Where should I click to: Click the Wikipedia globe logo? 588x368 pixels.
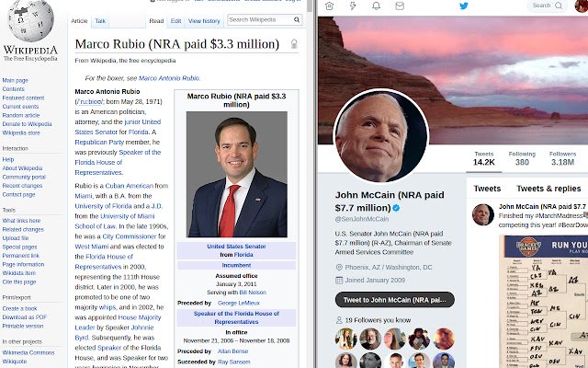pyautogui.click(x=30, y=20)
